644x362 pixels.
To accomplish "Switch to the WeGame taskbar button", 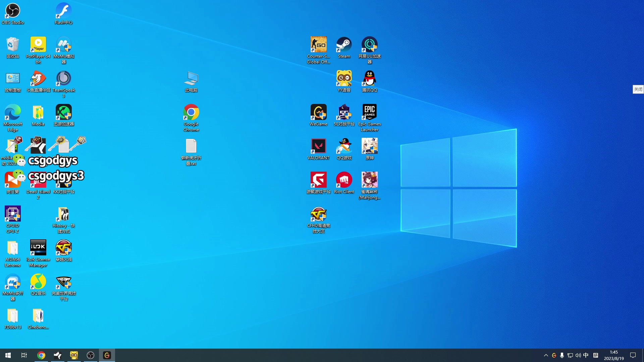I will click(x=107, y=355).
